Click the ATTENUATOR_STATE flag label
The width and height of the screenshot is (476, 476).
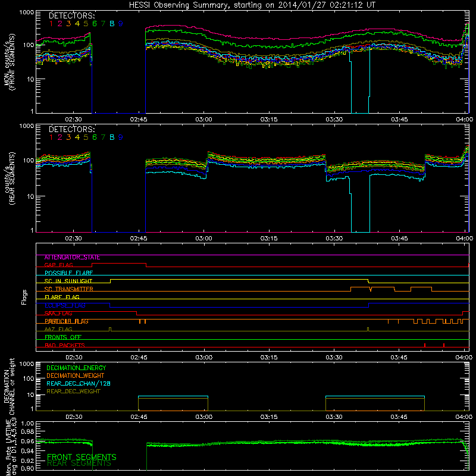pos(72,258)
